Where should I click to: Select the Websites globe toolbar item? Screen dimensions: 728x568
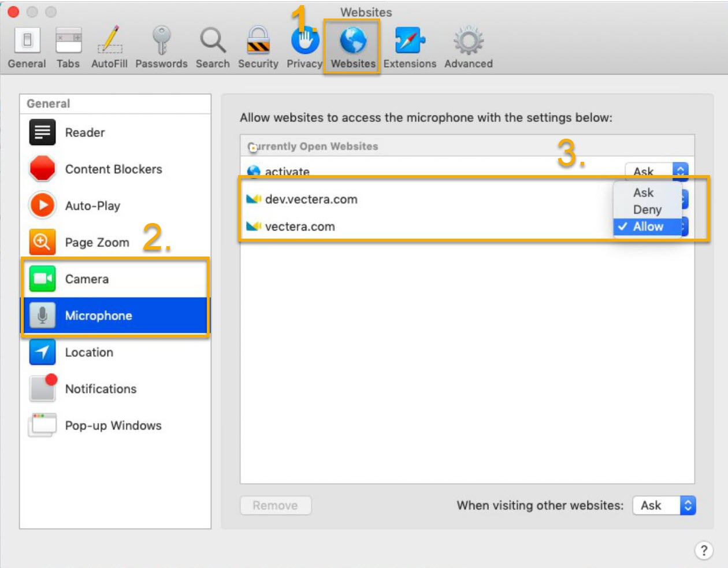coord(352,47)
